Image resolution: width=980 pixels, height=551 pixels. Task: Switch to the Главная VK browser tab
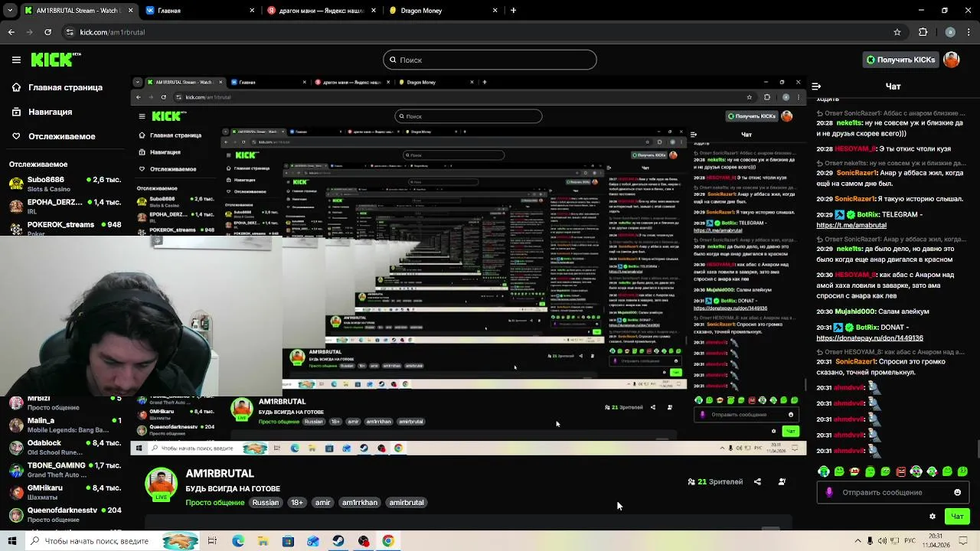(x=199, y=11)
